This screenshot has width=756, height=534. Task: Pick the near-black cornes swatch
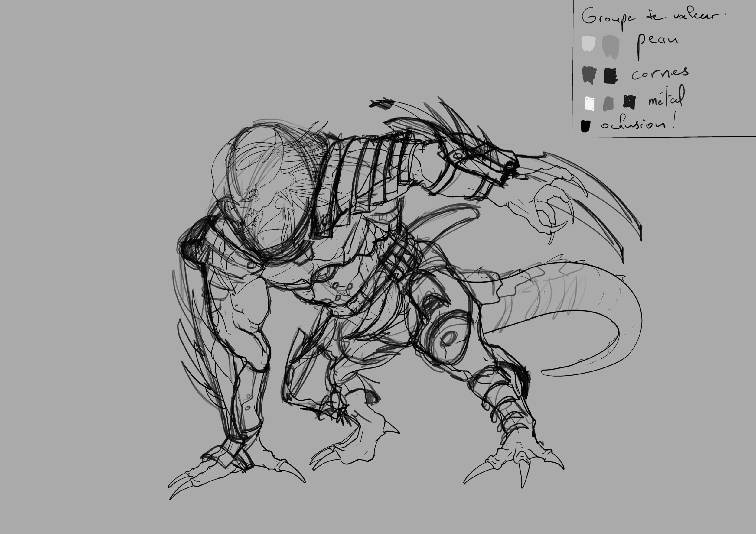pos(610,75)
